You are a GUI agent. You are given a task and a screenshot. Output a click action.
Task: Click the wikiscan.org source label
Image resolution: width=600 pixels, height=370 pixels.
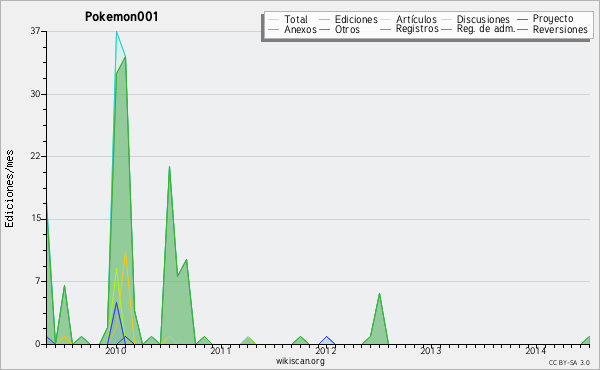click(x=300, y=361)
